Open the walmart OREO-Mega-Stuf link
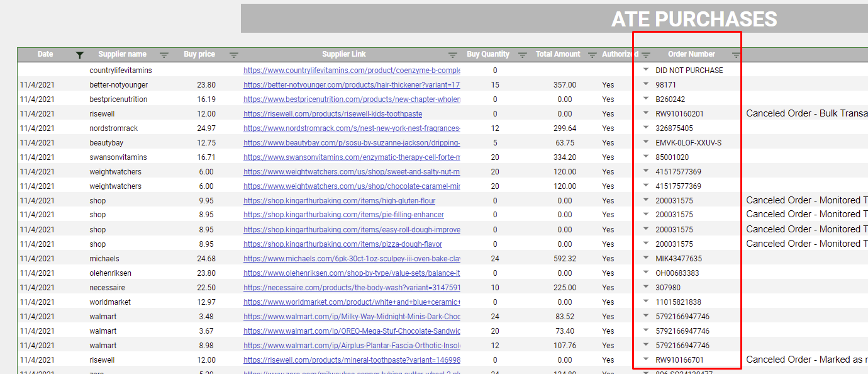 [352, 331]
